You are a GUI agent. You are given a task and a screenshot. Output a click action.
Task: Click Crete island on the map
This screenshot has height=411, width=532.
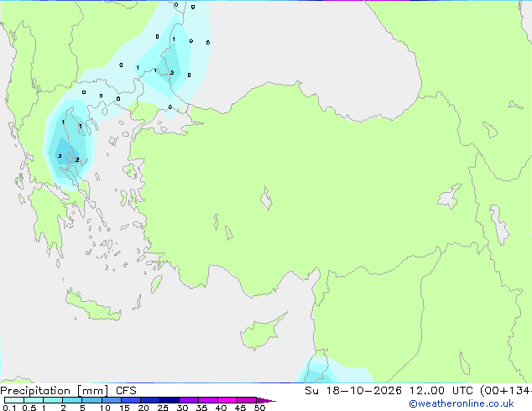point(93,306)
